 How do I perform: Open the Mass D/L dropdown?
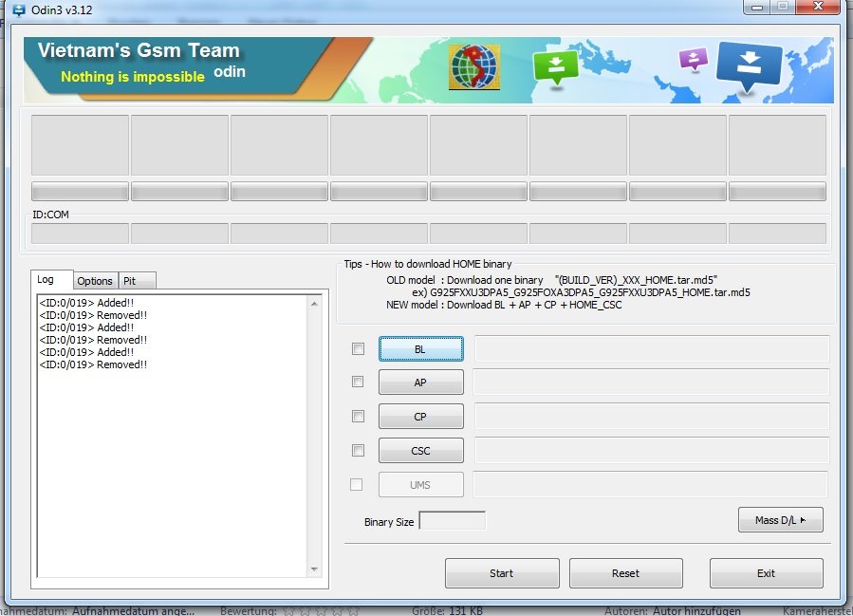coord(780,520)
